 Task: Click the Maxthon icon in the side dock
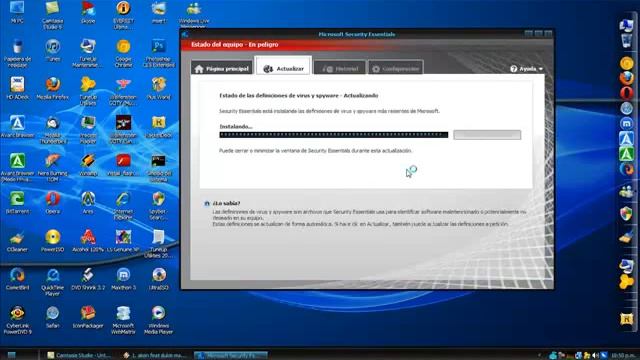click(x=626, y=123)
